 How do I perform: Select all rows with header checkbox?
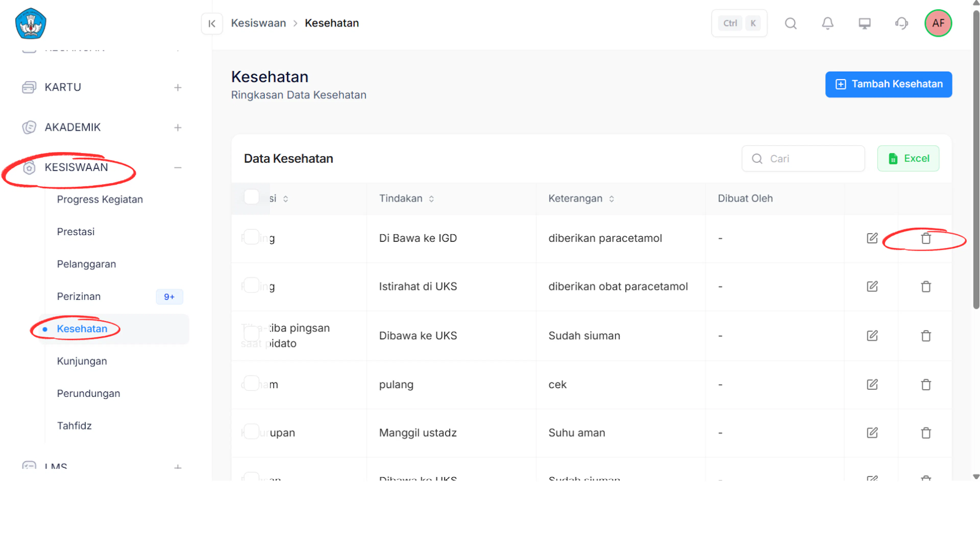[251, 197]
